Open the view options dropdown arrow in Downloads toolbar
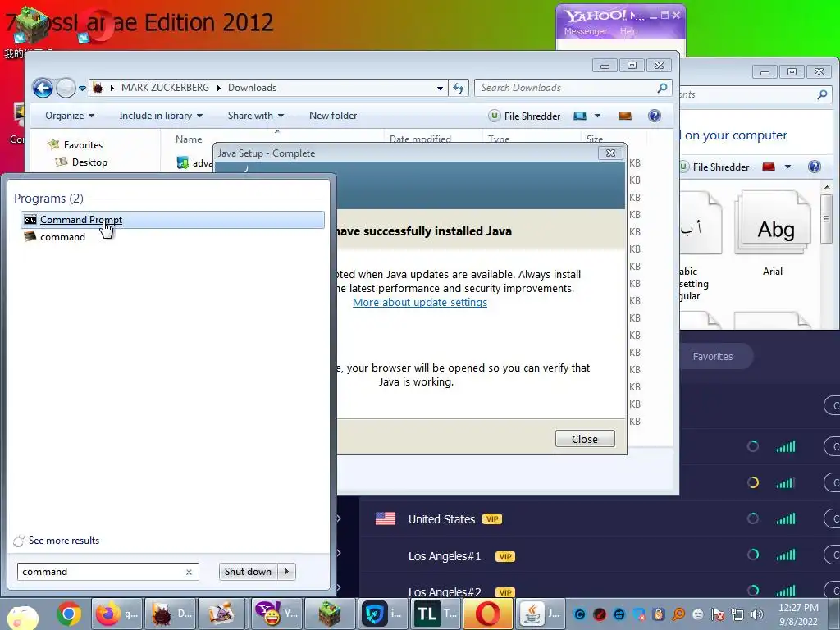The width and height of the screenshot is (840, 630). click(x=598, y=116)
